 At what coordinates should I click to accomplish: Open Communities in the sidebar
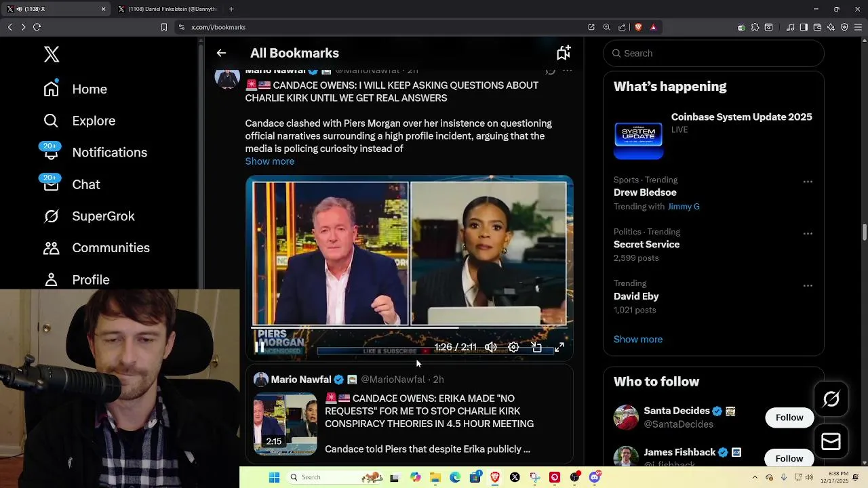coord(96,248)
